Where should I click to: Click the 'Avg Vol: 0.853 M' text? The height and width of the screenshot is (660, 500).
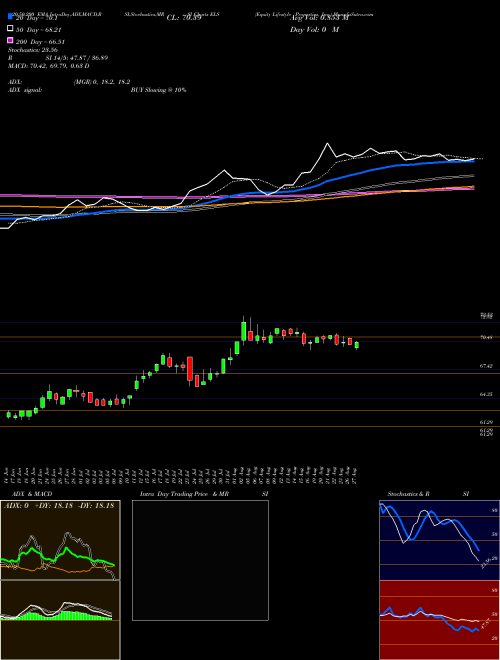click(319, 18)
